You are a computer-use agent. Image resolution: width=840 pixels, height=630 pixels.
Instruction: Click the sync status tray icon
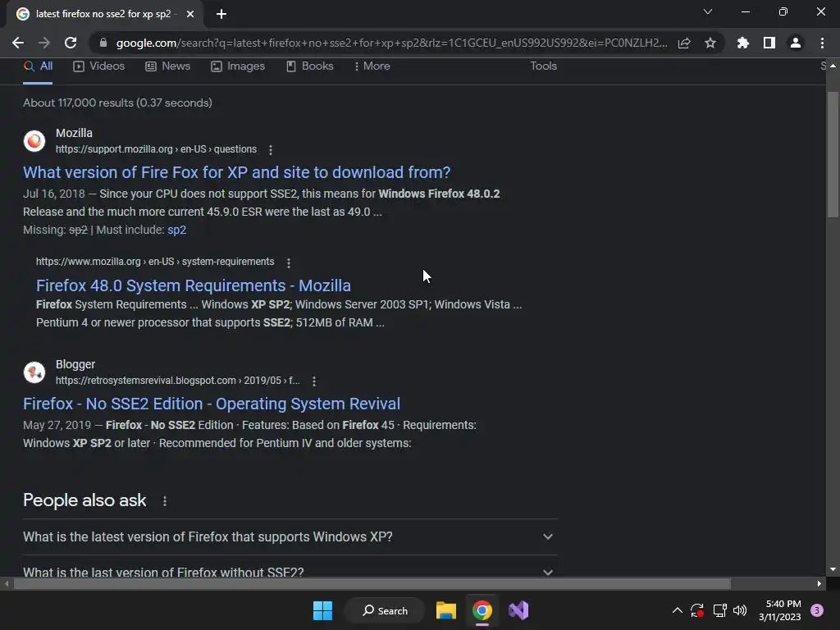coord(697,610)
